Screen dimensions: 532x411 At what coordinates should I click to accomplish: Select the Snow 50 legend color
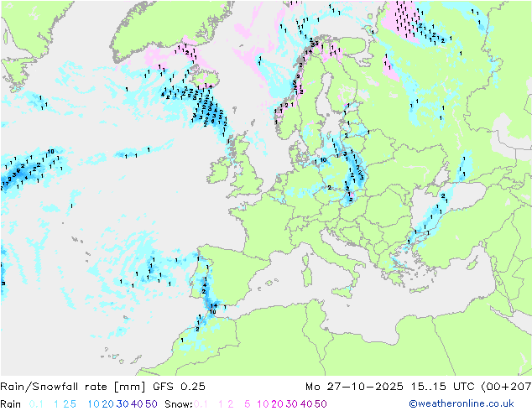(321, 404)
